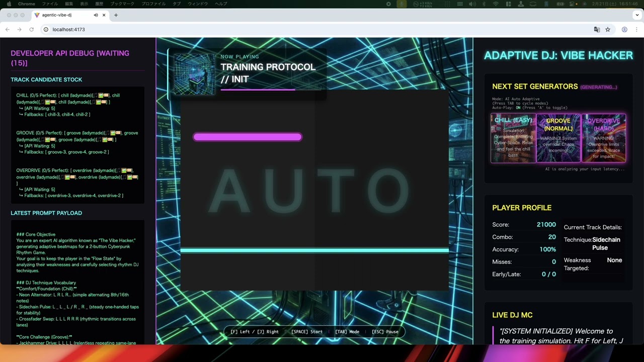Expand the tab search dropdown
Image resolution: width=644 pixels, height=362 pixels.
click(x=636, y=15)
